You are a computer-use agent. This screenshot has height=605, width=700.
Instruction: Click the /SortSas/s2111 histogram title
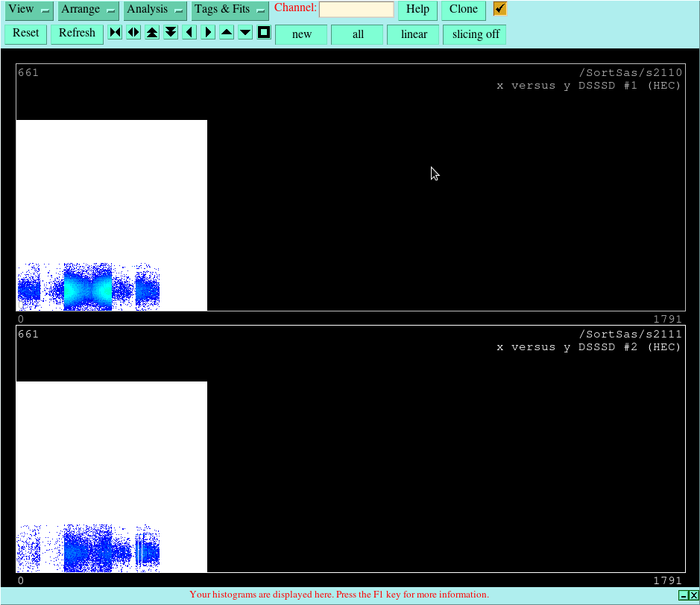pos(631,334)
